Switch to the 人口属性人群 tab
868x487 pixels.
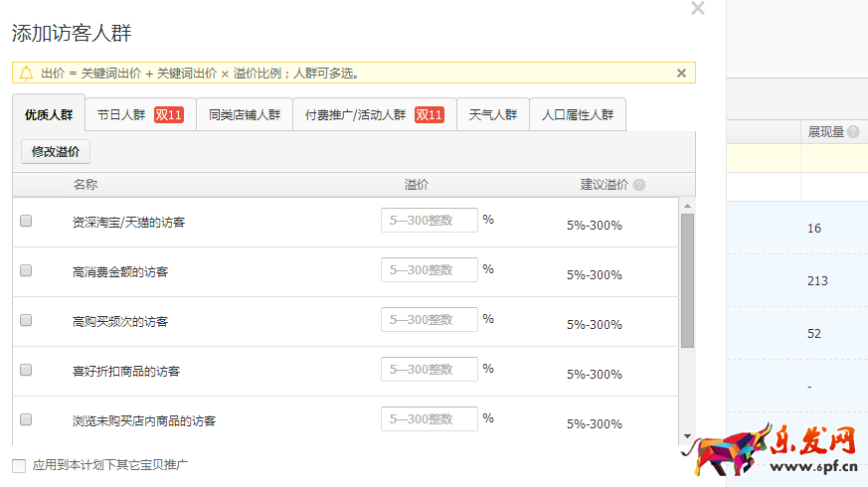click(x=578, y=114)
